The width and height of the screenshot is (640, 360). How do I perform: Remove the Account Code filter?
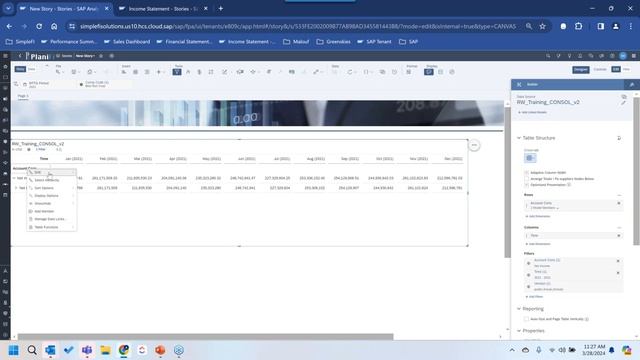tap(618, 260)
